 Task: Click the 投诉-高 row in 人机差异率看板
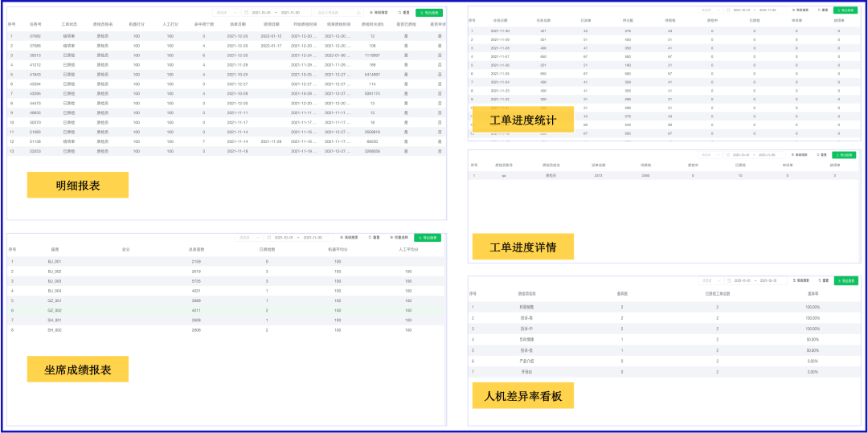click(x=662, y=318)
